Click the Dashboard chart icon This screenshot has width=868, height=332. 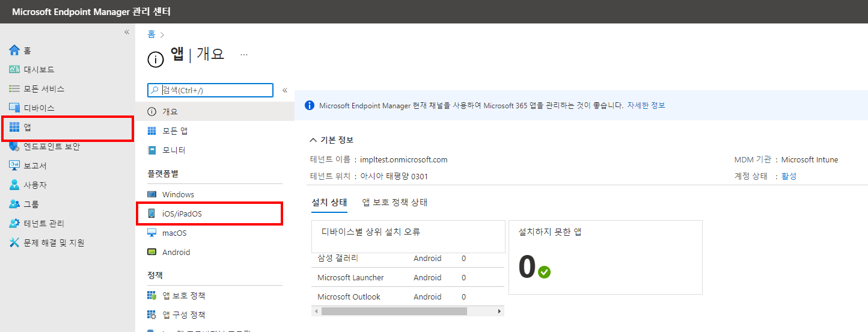coord(15,69)
